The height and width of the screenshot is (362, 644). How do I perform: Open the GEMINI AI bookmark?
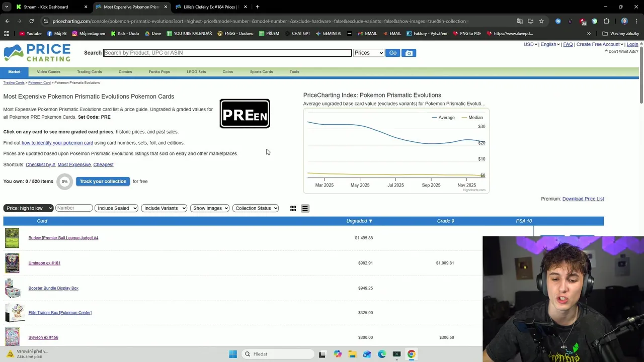tap(328, 34)
